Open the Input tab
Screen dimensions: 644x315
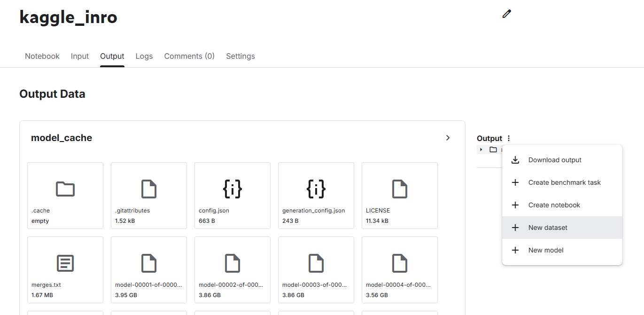(x=80, y=56)
